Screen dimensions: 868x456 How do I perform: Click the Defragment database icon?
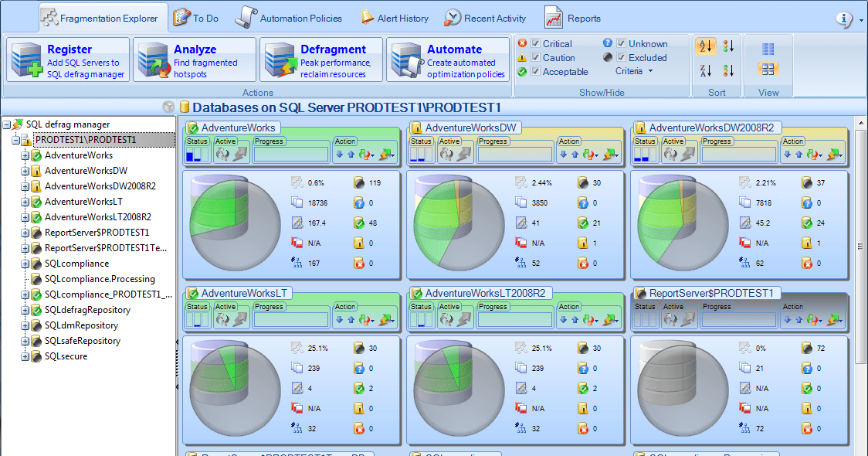tap(279, 60)
